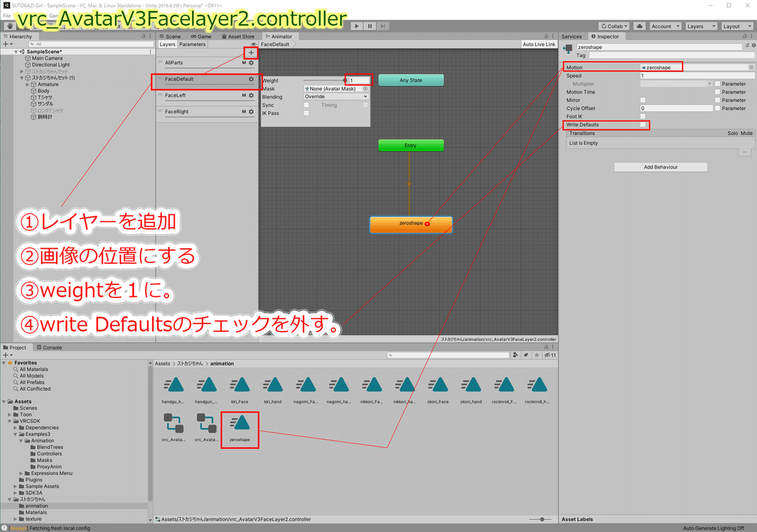
Task: Lock the Hierarchy panel
Action: pos(143,37)
